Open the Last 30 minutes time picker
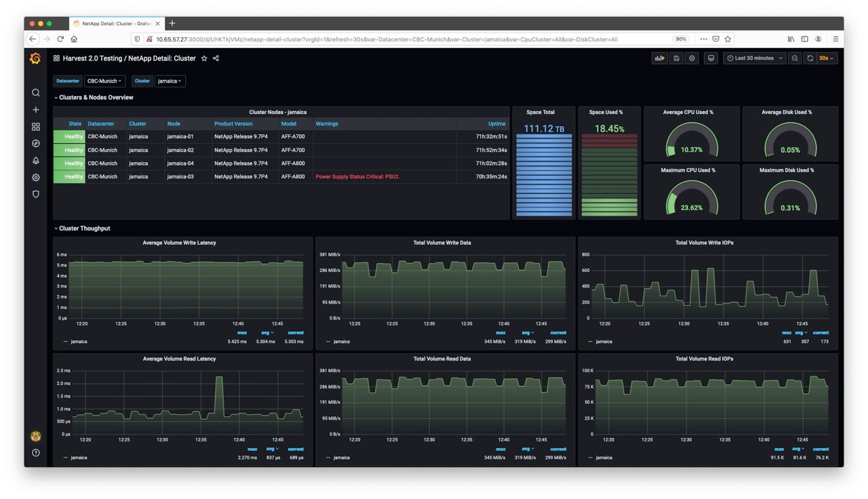868x499 pixels. point(754,58)
